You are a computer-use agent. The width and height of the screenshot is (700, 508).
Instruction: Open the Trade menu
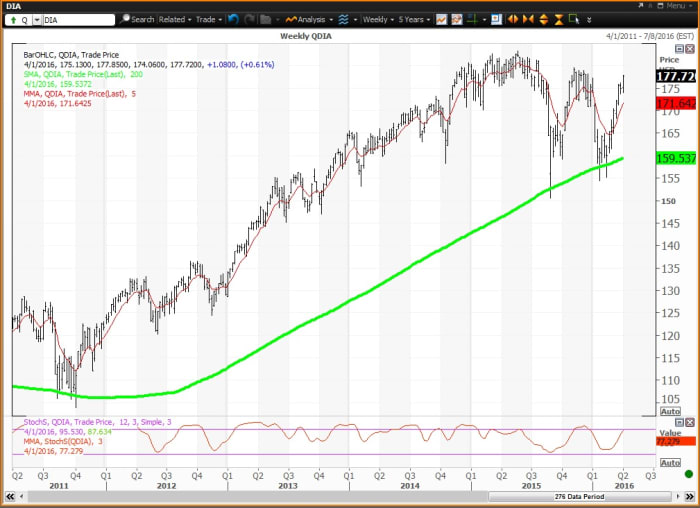click(x=208, y=20)
